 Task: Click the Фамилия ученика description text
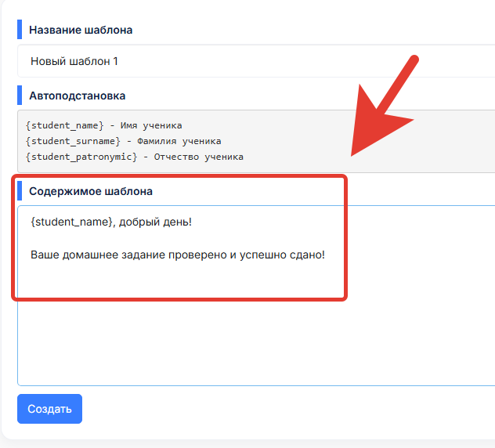179,141
